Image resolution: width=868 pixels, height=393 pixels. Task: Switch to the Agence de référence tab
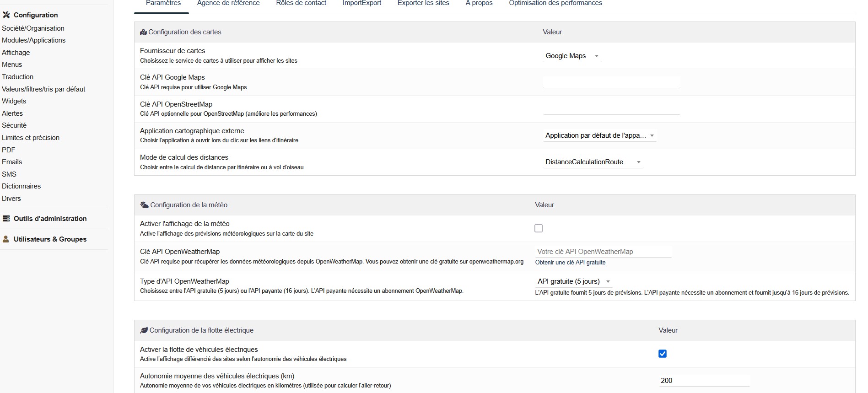228,3
